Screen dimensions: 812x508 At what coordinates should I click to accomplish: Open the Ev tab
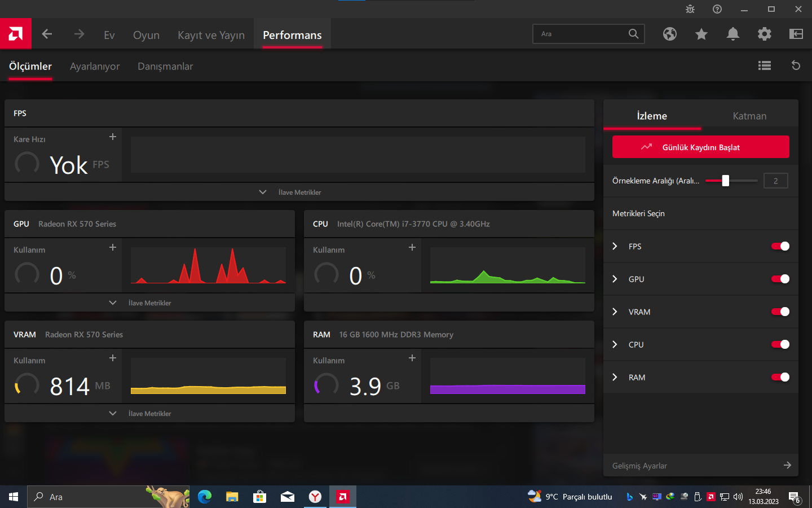click(x=109, y=35)
